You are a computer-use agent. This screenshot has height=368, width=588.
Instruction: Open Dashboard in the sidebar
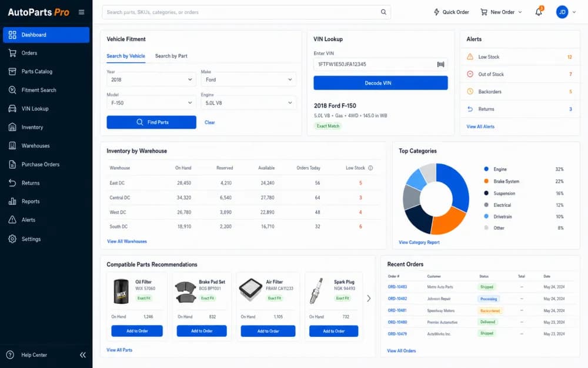click(46, 35)
